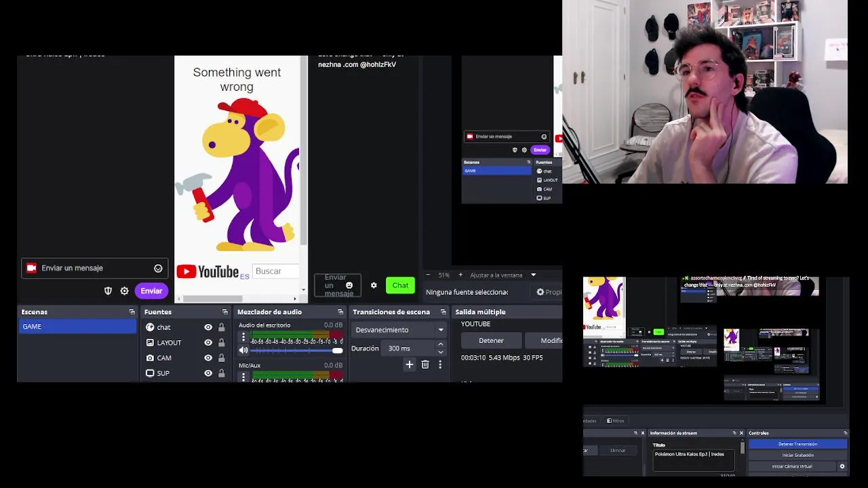Click the display icon of the SUP source
This screenshot has width=868, height=488.
click(150, 373)
